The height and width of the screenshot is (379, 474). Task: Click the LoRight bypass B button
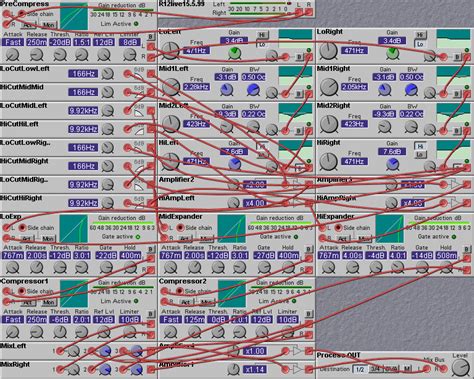457,57
